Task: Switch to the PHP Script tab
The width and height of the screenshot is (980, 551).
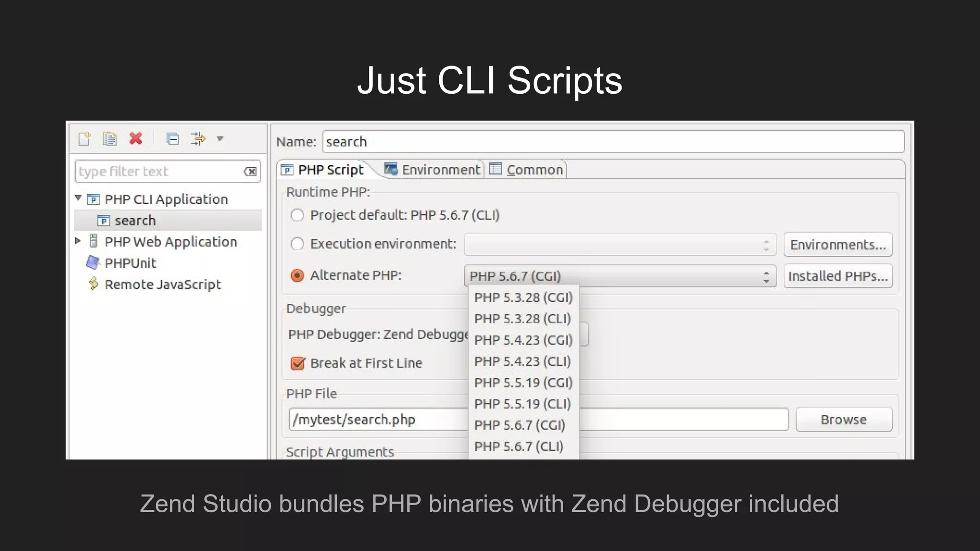Action: pos(322,170)
